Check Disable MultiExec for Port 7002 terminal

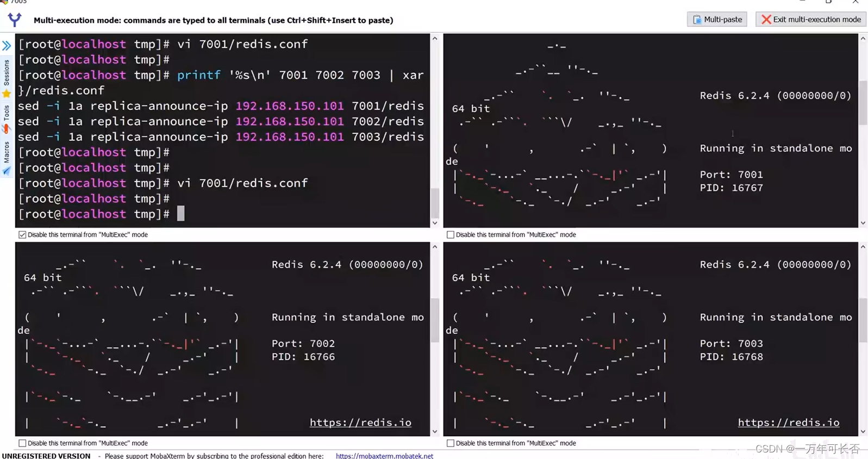pyautogui.click(x=22, y=443)
